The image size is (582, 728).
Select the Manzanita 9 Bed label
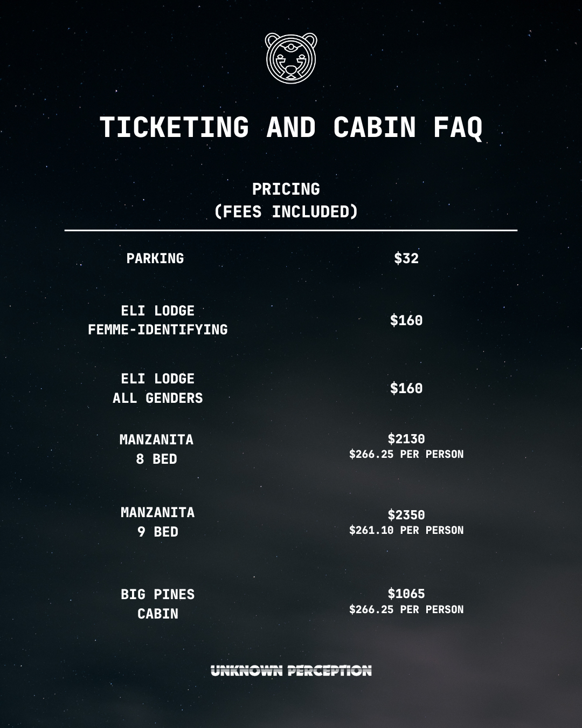point(158,522)
